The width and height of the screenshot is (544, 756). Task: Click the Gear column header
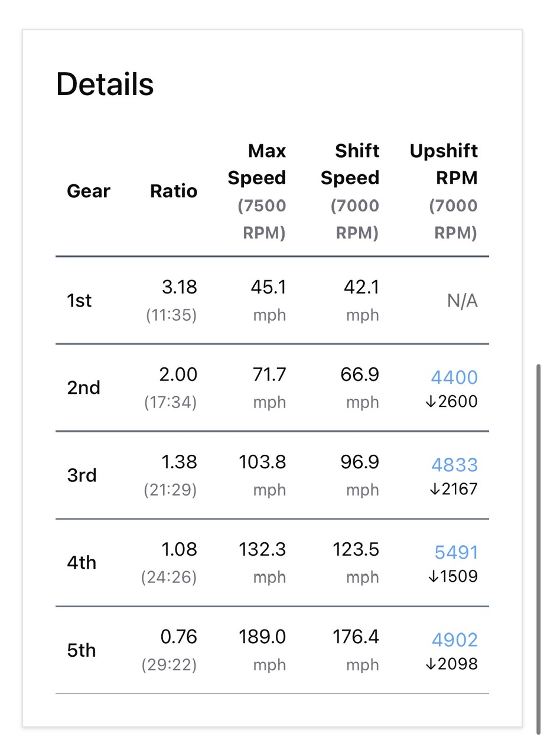coord(89,191)
